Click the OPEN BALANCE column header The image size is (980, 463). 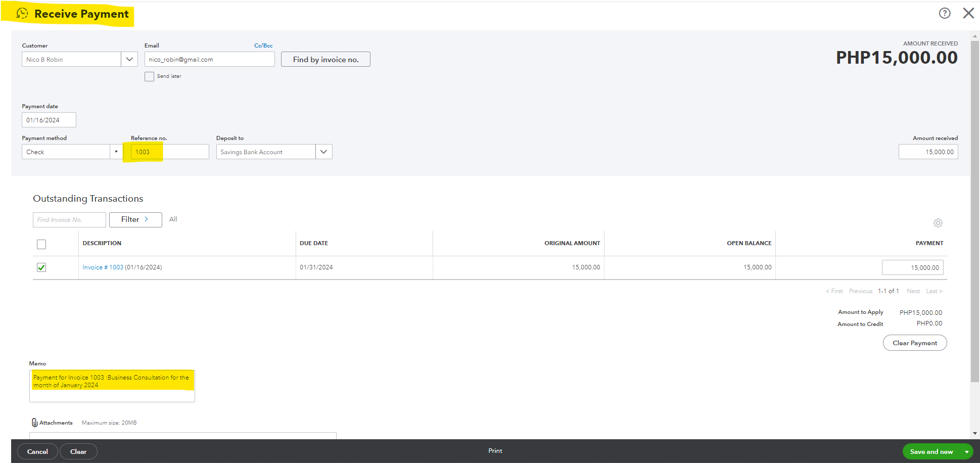[x=749, y=243]
